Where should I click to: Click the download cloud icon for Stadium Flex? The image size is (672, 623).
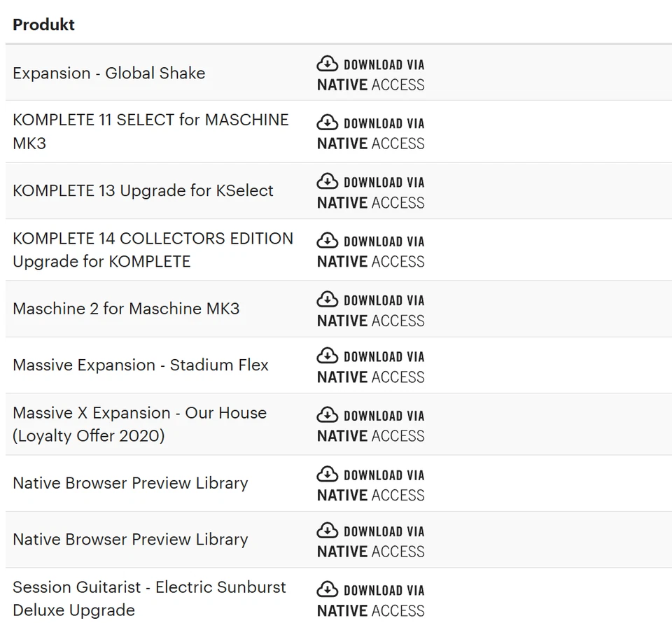pos(326,356)
